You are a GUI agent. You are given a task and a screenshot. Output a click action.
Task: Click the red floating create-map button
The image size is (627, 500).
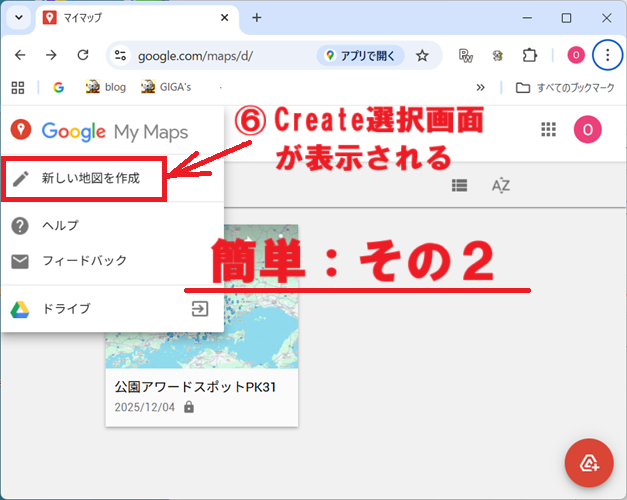click(x=589, y=462)
